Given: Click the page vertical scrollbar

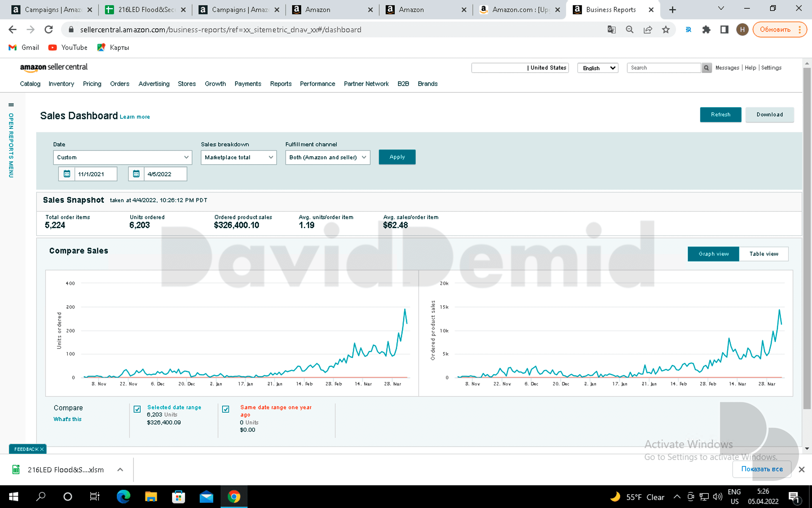Looking at the screenshot, I should pos(807,238).
